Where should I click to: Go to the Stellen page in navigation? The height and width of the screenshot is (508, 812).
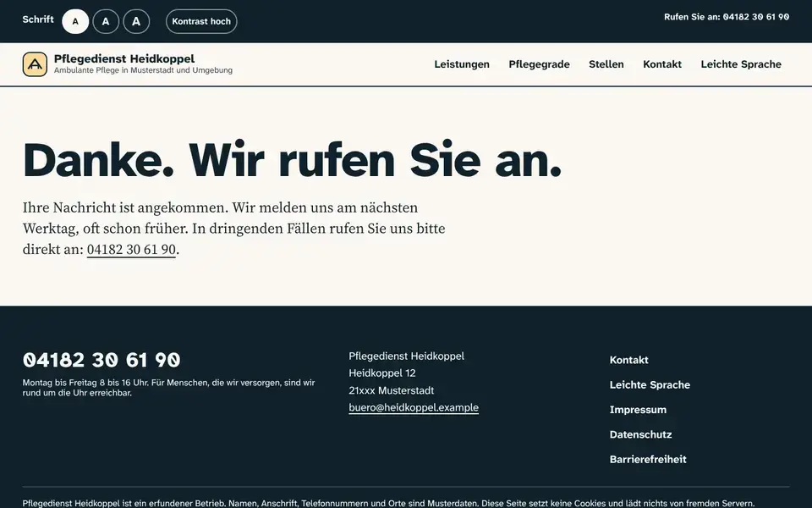pos(606,64)
